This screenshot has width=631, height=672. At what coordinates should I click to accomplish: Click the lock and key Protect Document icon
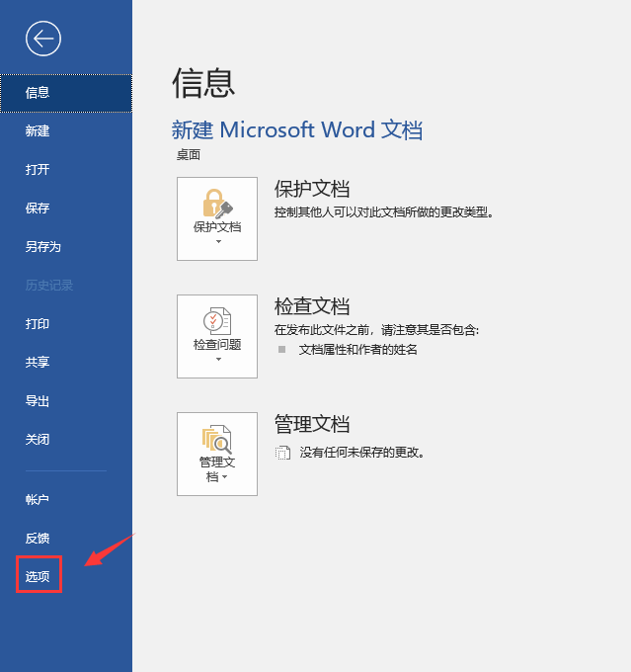(x=217, y=204)
